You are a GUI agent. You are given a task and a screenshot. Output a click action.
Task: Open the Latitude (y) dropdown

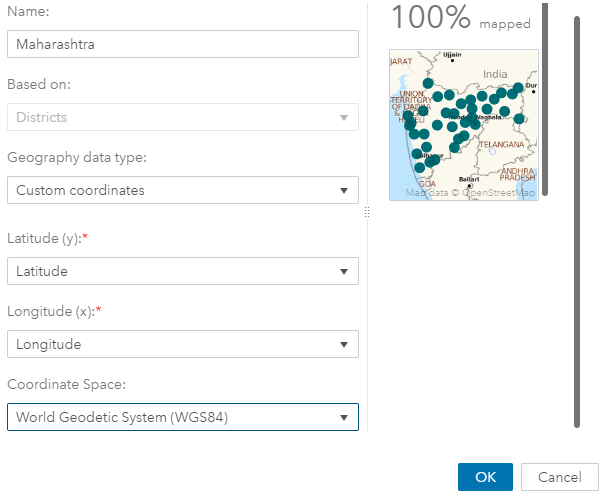coord(182,271)
